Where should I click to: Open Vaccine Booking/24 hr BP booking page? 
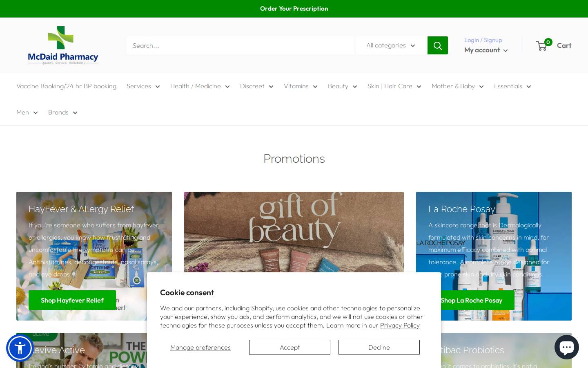click(x=66, y=86)
